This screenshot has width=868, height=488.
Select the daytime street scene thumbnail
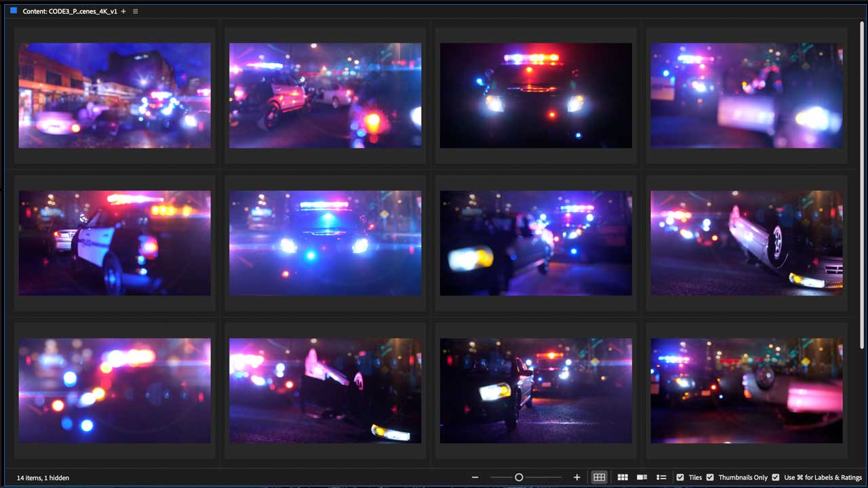pos(115,96)
